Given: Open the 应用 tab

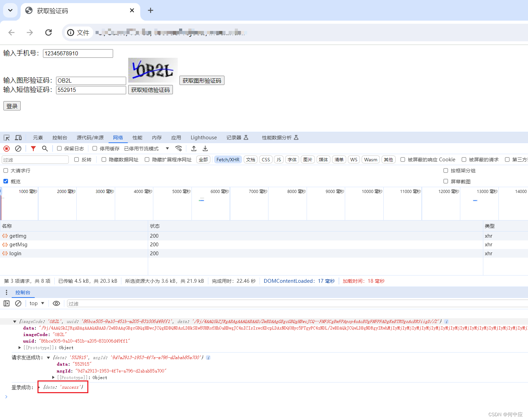Looking at the screenshot, I should 176,138.
